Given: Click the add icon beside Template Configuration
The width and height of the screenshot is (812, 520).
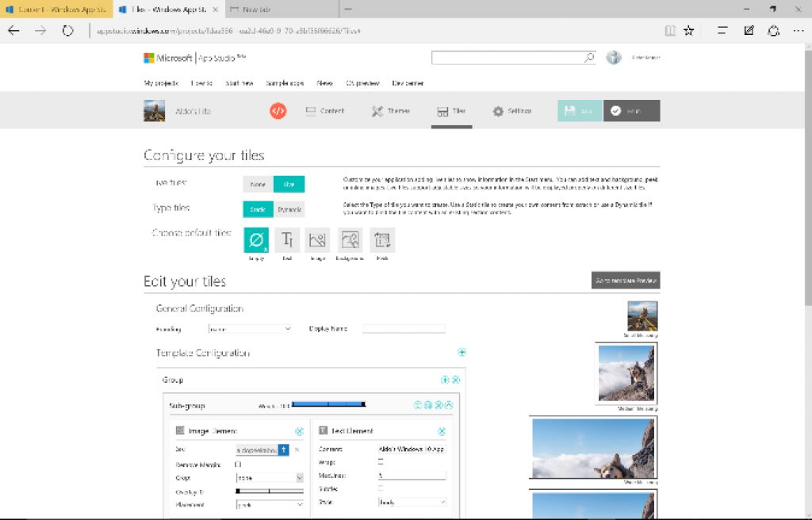Looking at the screenshot, I should (x=462, y=353).
